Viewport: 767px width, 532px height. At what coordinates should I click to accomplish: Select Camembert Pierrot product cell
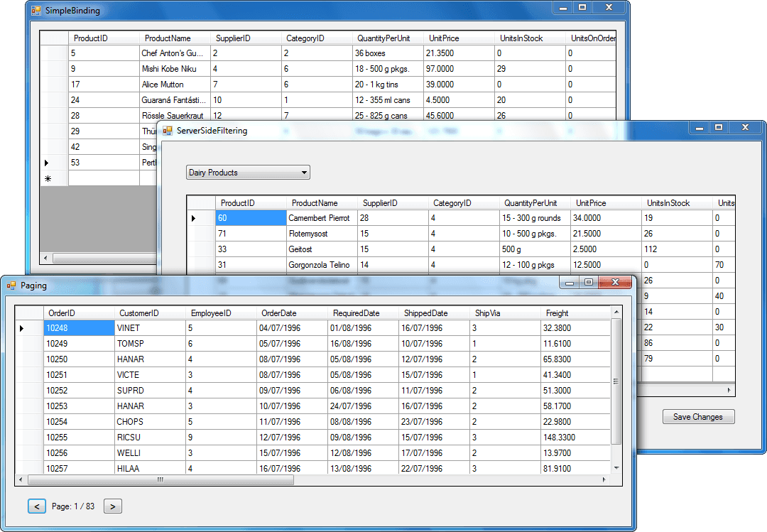[x=322, y=218]
